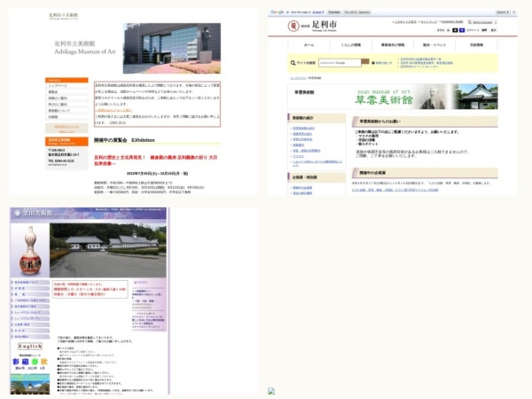Click the 開催中の企画展 section heading

coord(425,173)
